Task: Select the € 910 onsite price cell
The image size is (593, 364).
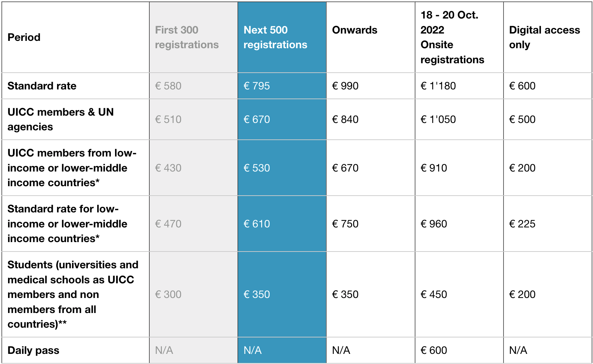Action: click(x=434, y=168)
